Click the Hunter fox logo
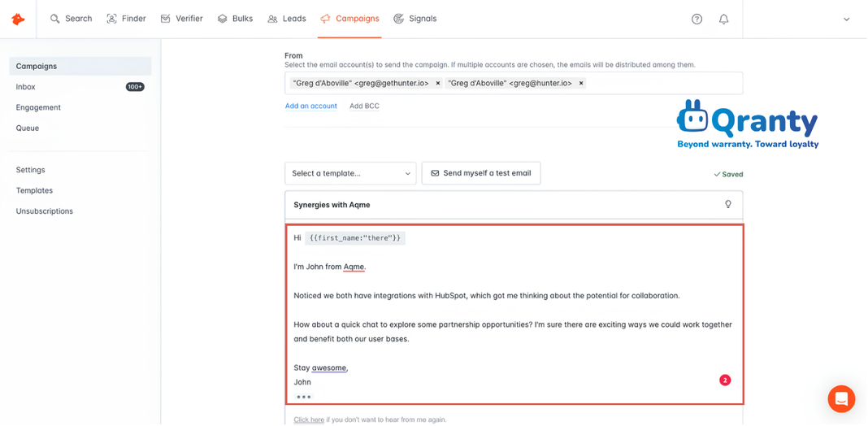The width and height of the screenshot is (868, 426). point(18,19)
